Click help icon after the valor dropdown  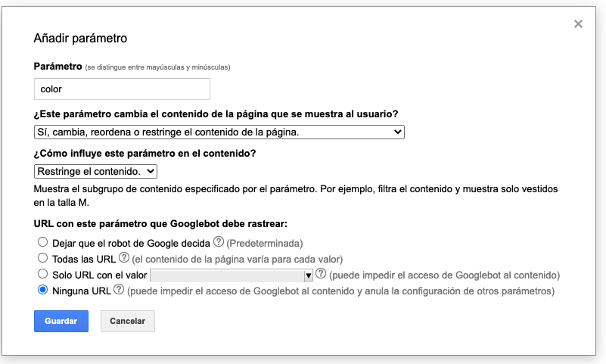[x=321, y=275]
